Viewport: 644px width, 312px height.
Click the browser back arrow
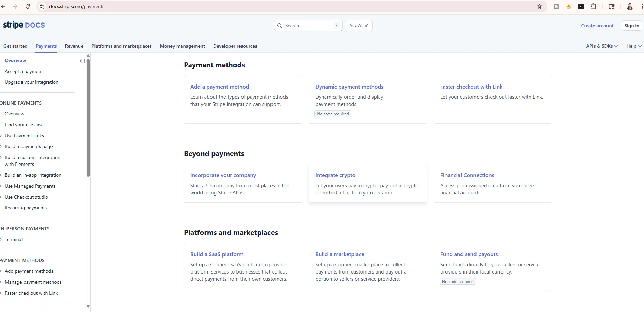coord(3,6)
